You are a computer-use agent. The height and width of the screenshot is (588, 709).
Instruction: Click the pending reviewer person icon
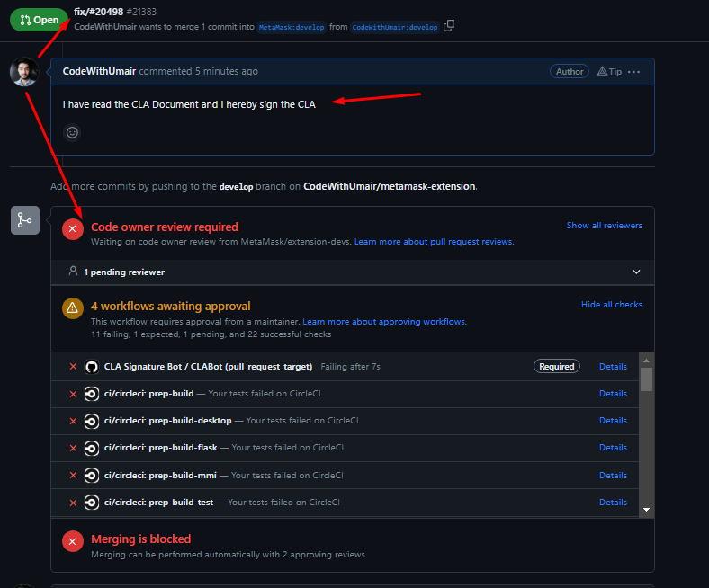pos(73,271)
